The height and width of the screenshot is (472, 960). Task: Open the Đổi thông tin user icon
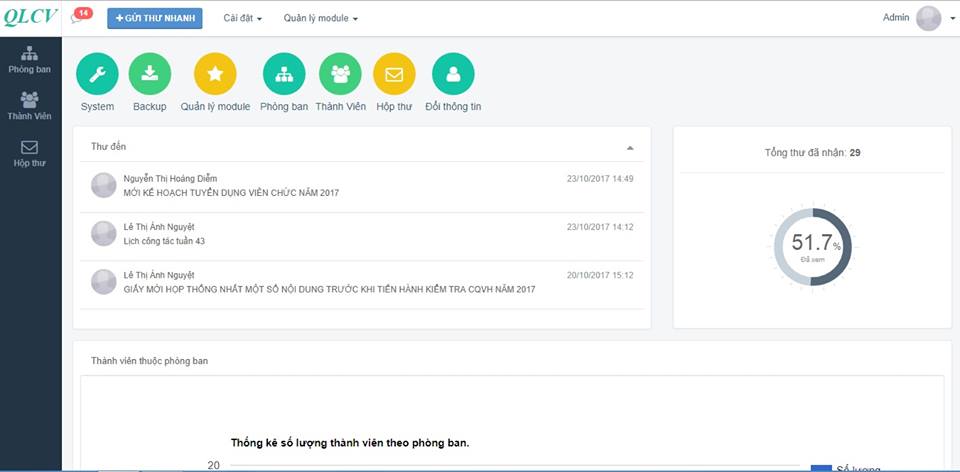pyautogui.click(x=453, y=74)
